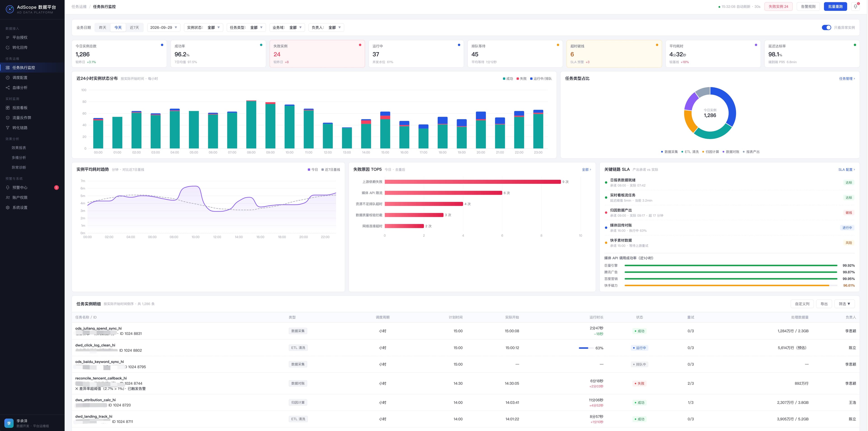868x431 pixels.
Task: Toggle 今日 line in duration trend legend
Action: (313, 170)
